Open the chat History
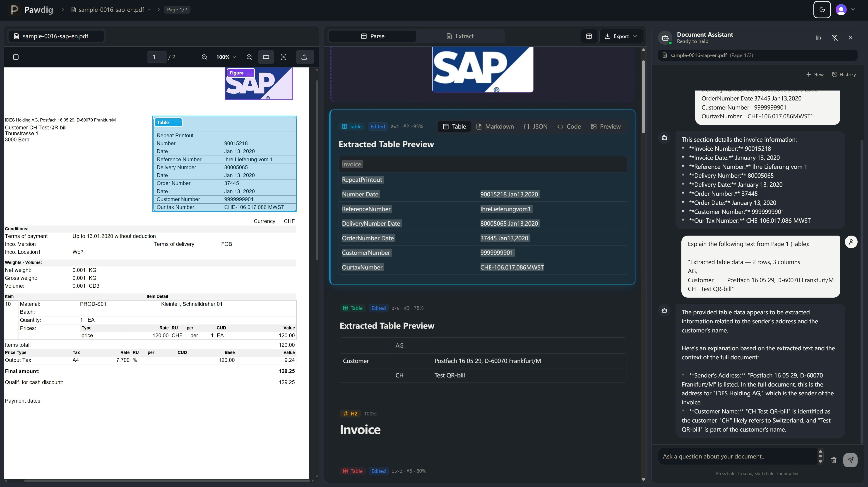This screenshot has width=868, height=487. 844,74
